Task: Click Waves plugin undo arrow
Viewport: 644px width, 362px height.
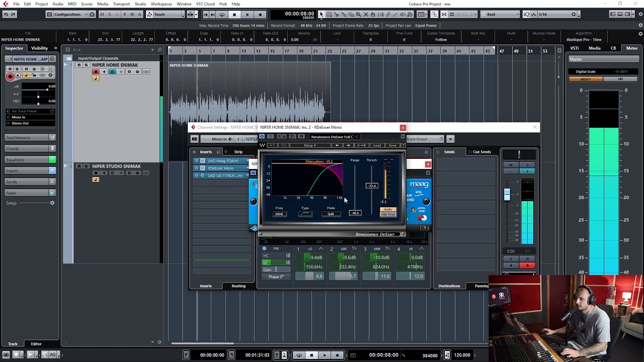Action: 272,145
